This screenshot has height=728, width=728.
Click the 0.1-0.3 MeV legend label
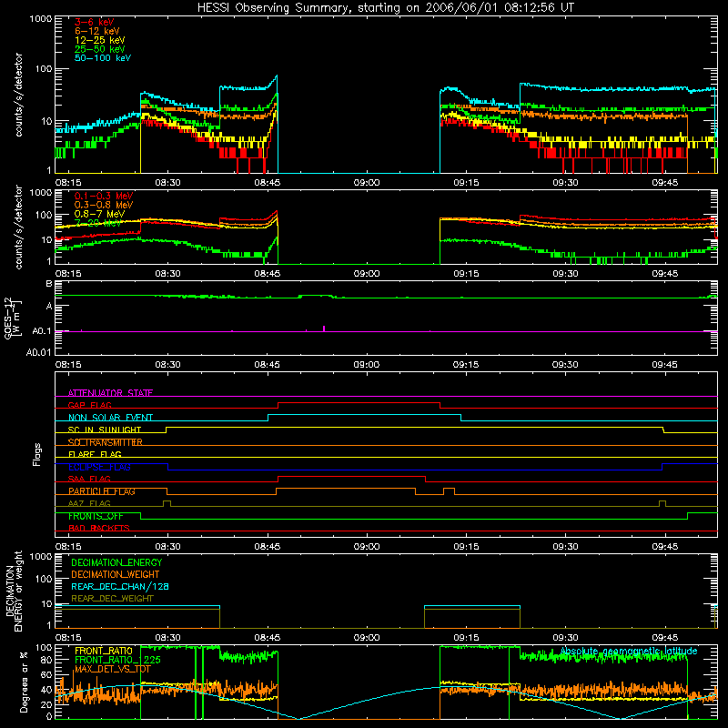point(104,196)
